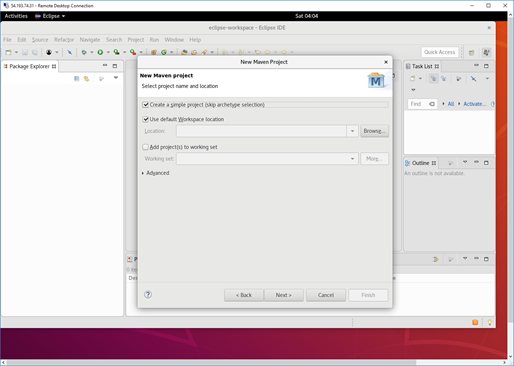This screenshot has width=514, height=366.
Task: Click the Debug bug icon in toolbar
Action: coord(84,52)
